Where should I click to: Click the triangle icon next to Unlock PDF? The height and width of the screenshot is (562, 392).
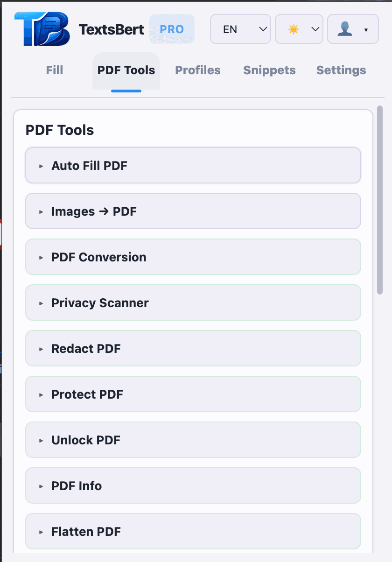(x=41, y=440)
